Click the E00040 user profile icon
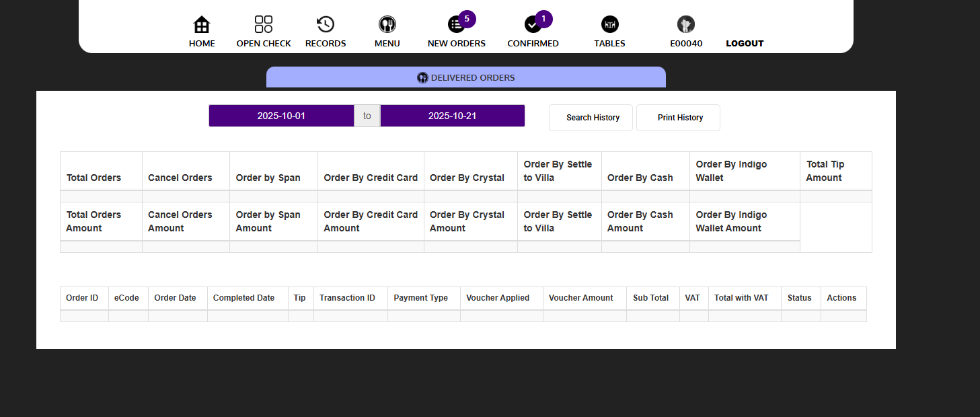Screen dimensions: 980x417 [686, 25]
